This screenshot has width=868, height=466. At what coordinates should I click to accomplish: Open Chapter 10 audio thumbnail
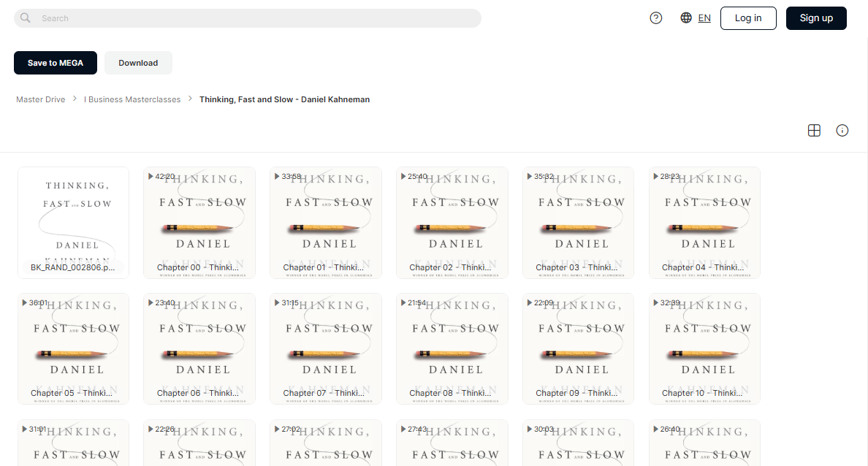704,348
